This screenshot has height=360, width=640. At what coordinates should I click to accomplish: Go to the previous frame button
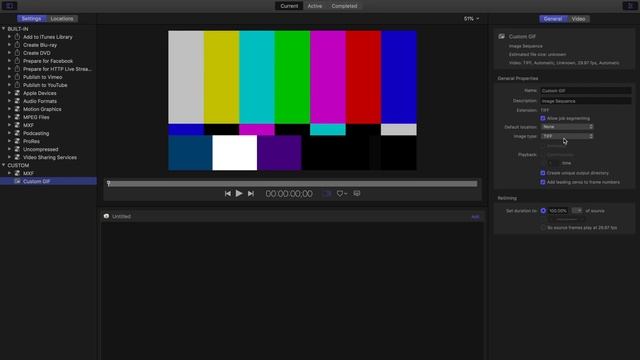[x=228, y=193]
